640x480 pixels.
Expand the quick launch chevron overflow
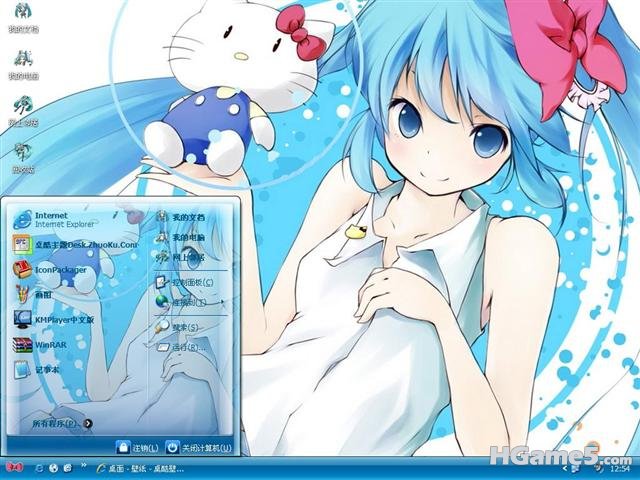84,465
